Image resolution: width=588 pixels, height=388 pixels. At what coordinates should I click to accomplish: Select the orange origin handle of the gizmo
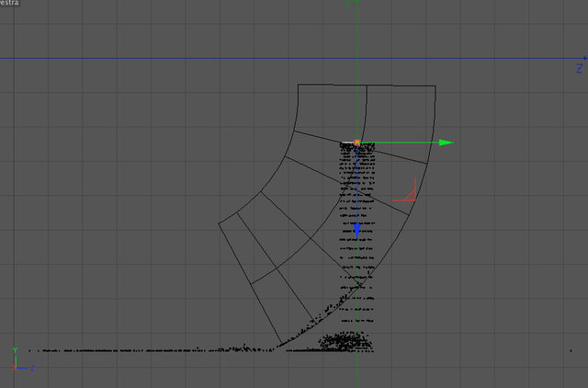click(357, 143)
